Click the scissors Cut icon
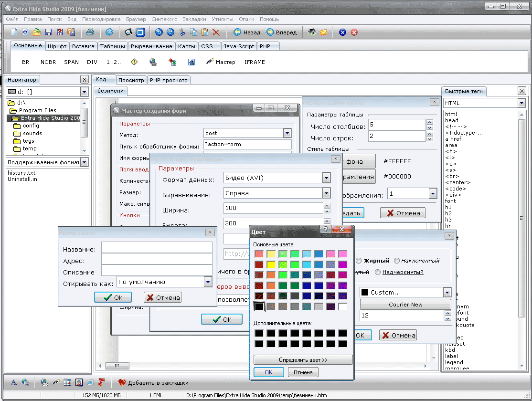 point(182,32)
